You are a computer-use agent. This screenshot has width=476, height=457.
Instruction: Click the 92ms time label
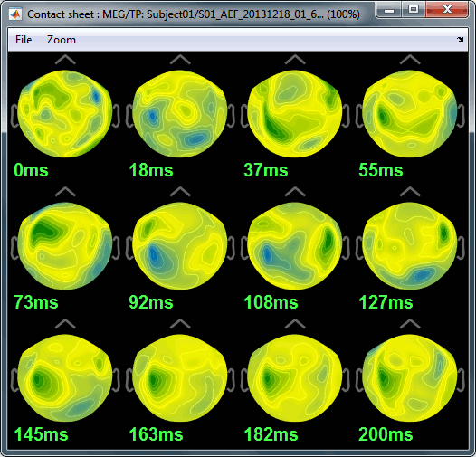tap(151, 302)
